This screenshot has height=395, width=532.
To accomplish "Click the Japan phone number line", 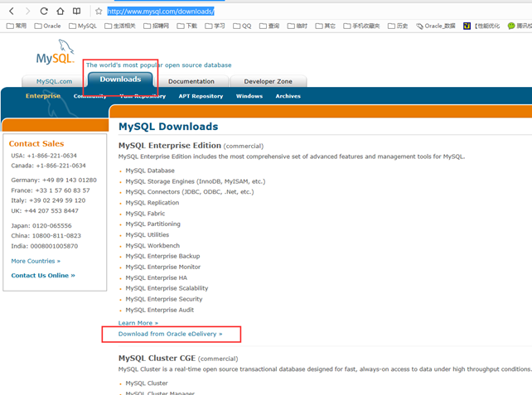I will tap(41, 226).
